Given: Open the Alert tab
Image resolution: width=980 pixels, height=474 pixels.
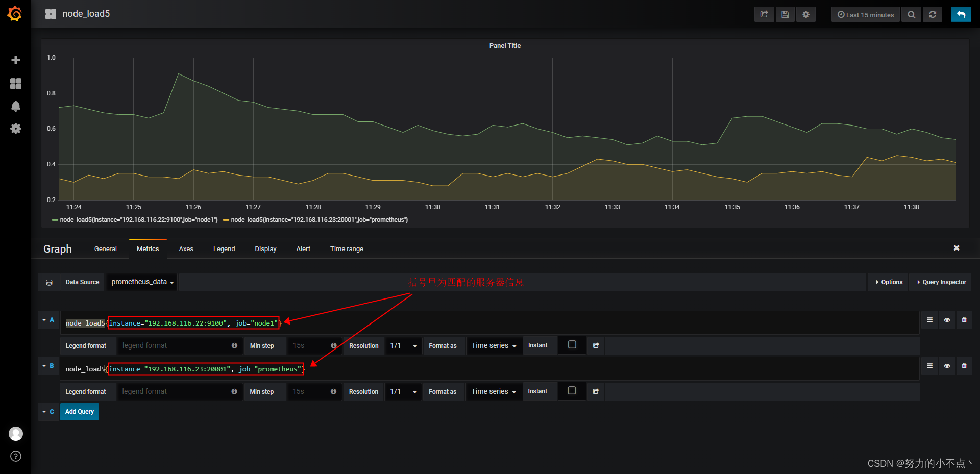Looking at the screenshot, I should click(x=303, y=248).
